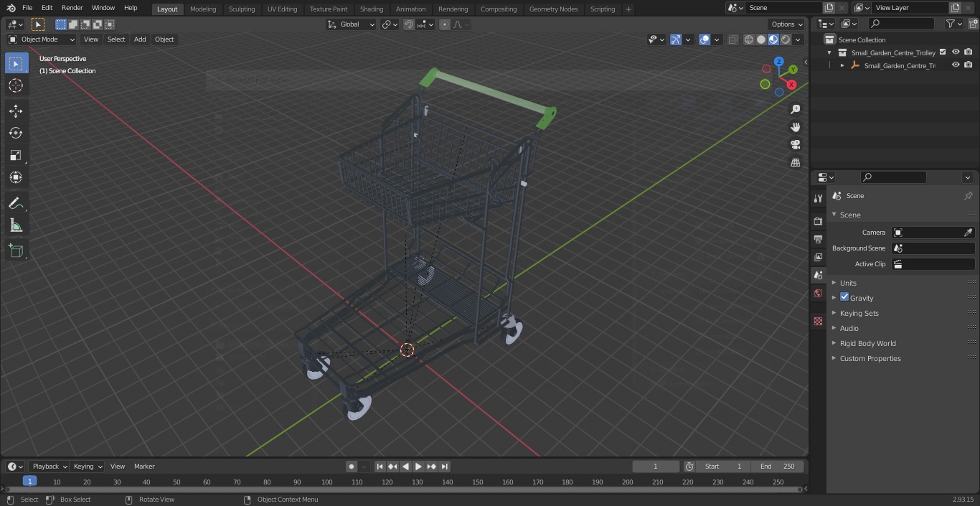Toggle exclude checkbox for trolley collection
This screenshot has width=980, height=506.
tap(943, 52)
